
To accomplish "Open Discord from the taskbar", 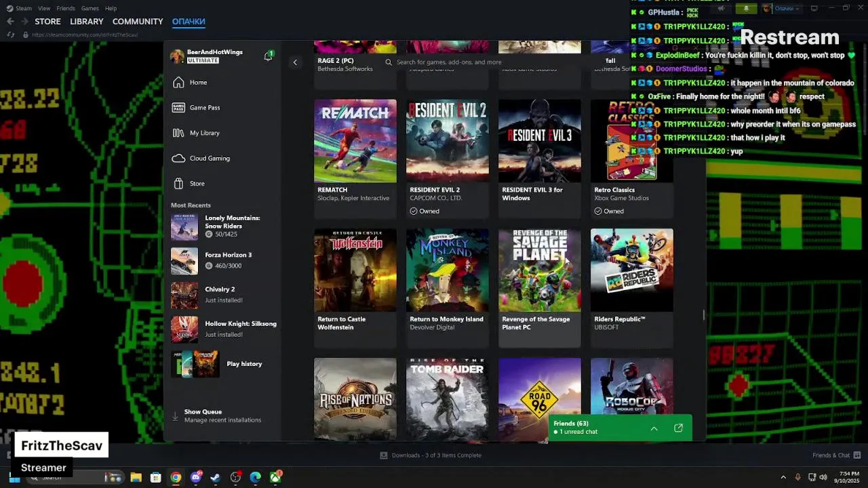I will point(196,477).
